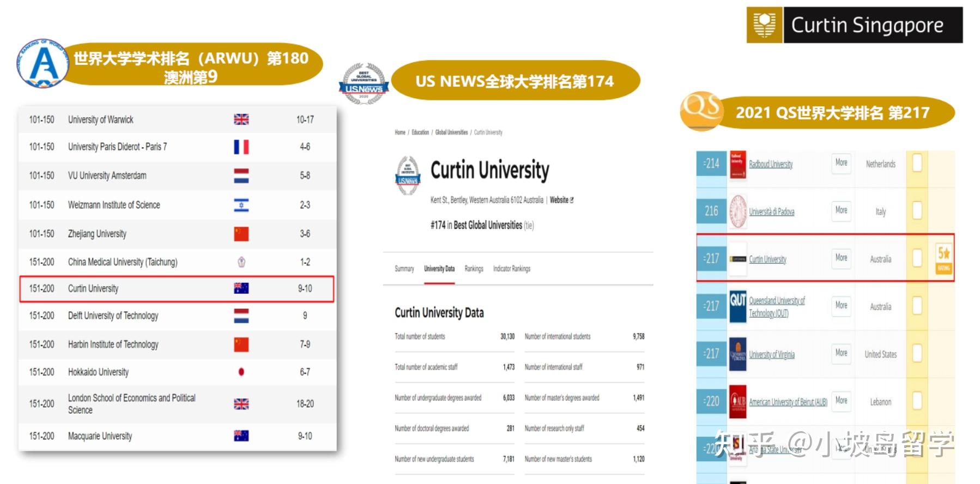
Task: Tick the compare checkbox for Queensland University of Technology
Action: coord(917,305)
